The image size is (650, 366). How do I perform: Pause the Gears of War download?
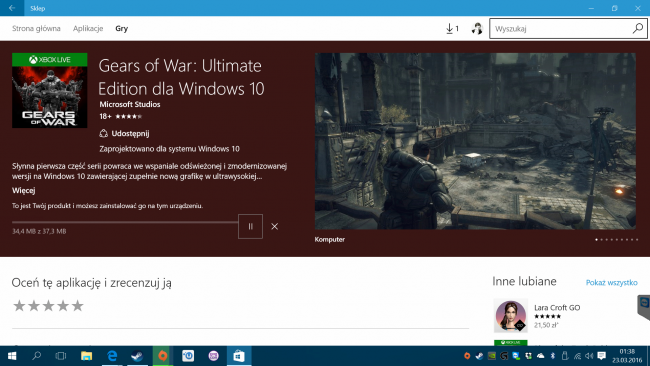coord(250,226)
